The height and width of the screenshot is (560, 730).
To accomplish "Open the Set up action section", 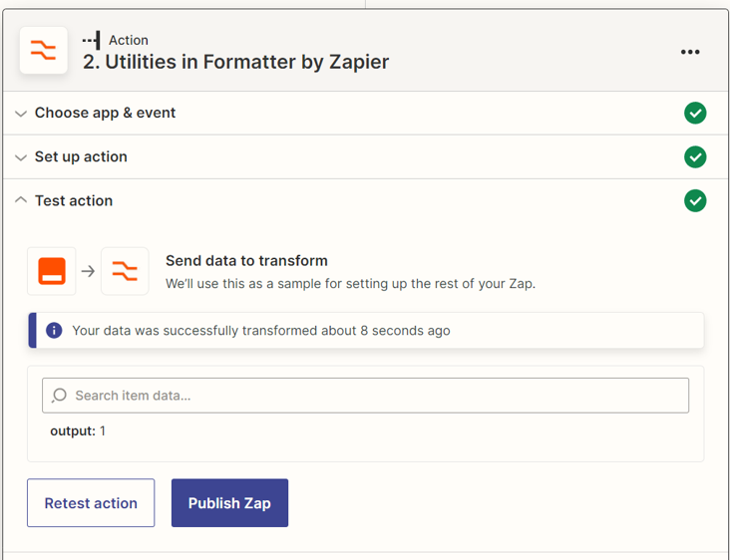I will [81, 156].
